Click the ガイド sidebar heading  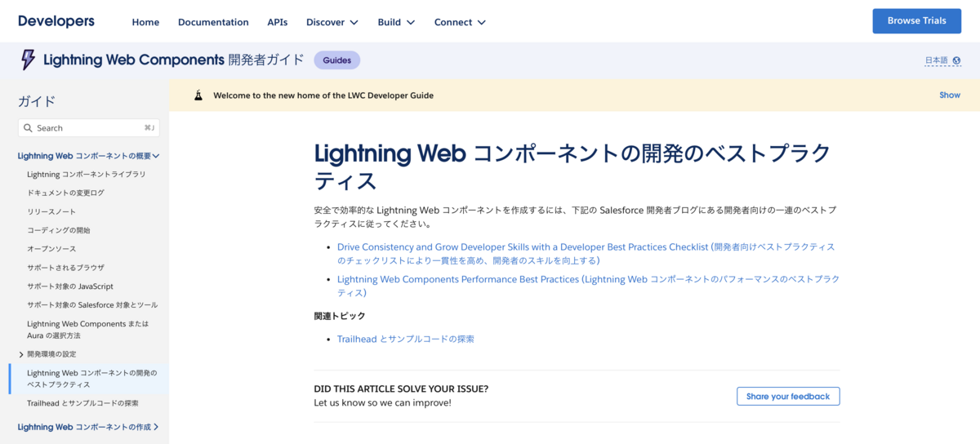37,101
